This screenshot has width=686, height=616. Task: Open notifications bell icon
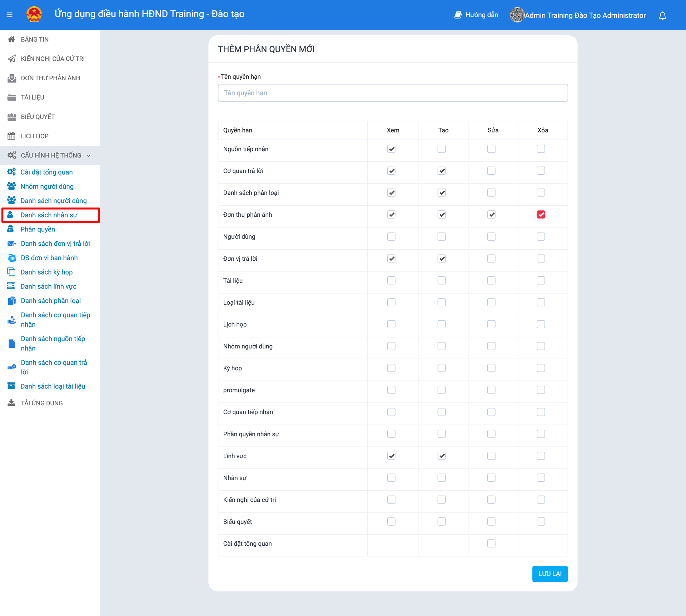point(662,16)
